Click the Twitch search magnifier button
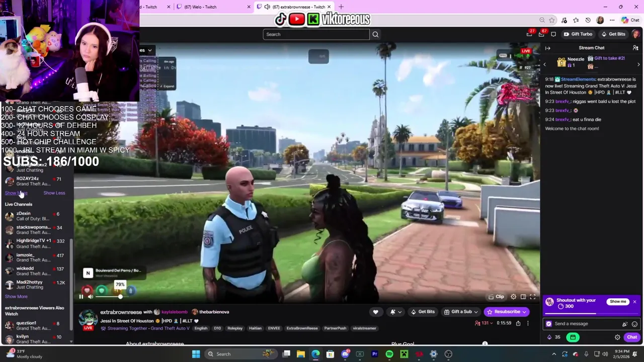The width and height of the screenshot is (644, 362). pos(375,34)
